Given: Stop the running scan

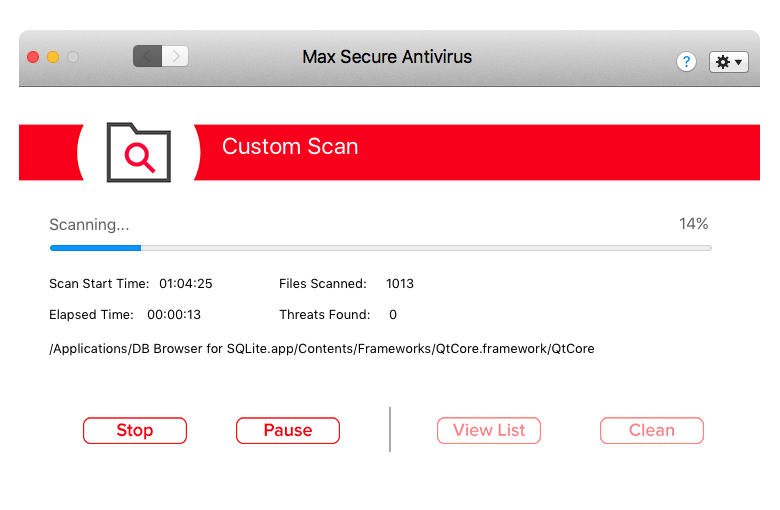Looking at the screenshot, I should pyautogui.click(x=135, y=430).
